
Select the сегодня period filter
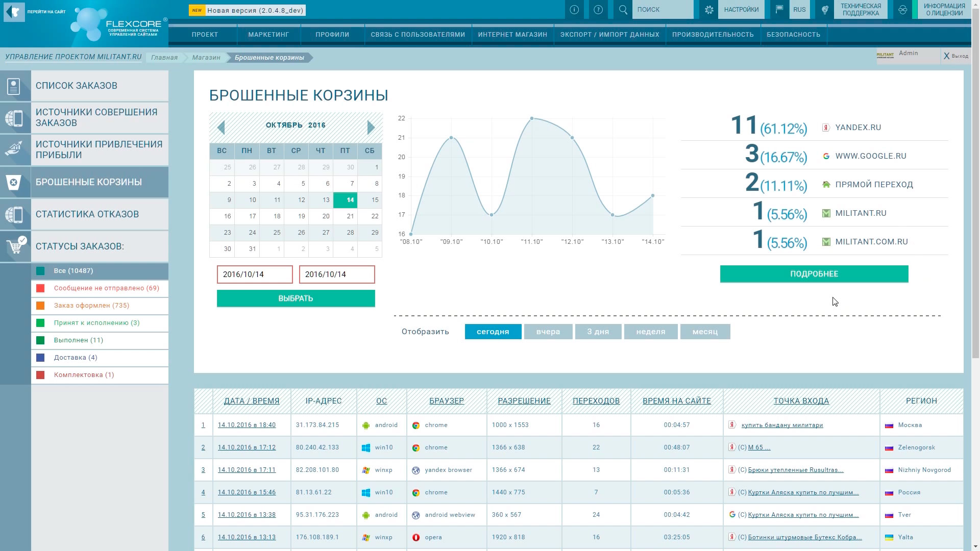coord(493,332)
